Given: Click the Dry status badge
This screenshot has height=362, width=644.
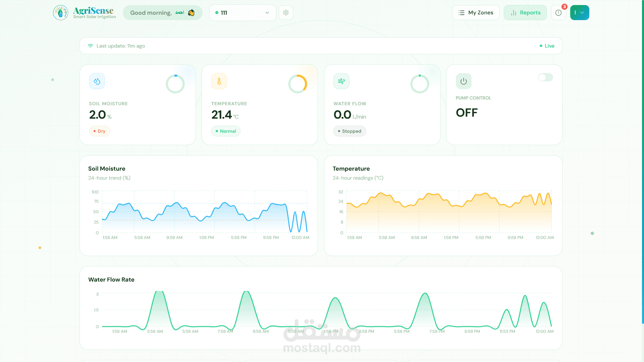Looking at the screenshot, I should (99, 131).
